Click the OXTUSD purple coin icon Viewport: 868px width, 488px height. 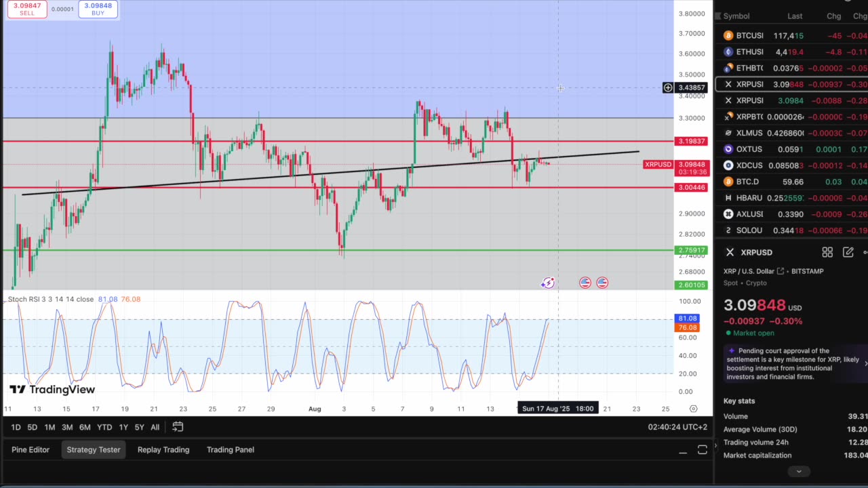coord(728,149)
